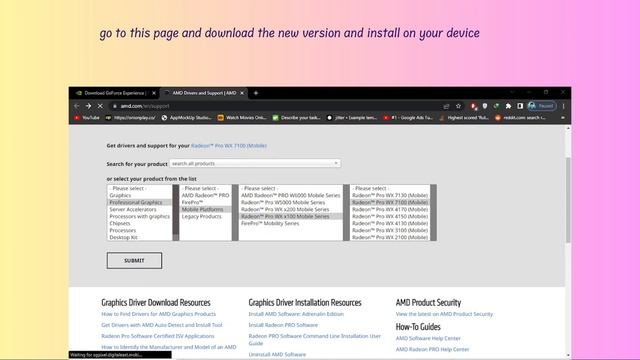Click the share page icon in address bar
The height and width of the screenshot is (360, 640).
[x=446, y=106]
